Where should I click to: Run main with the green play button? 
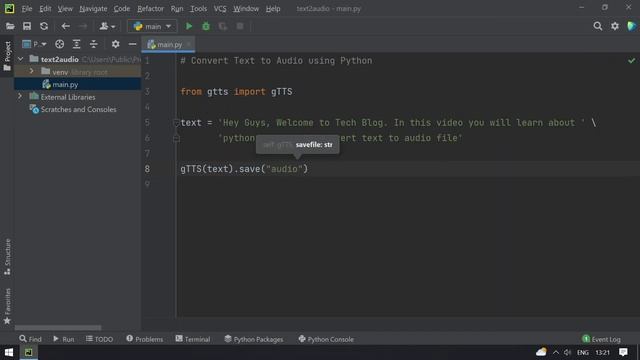[x=189, y=27]
